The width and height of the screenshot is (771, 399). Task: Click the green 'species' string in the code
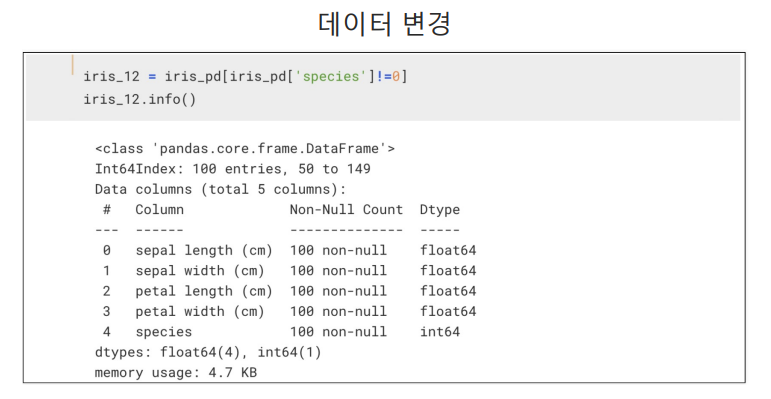coord(331,77)
